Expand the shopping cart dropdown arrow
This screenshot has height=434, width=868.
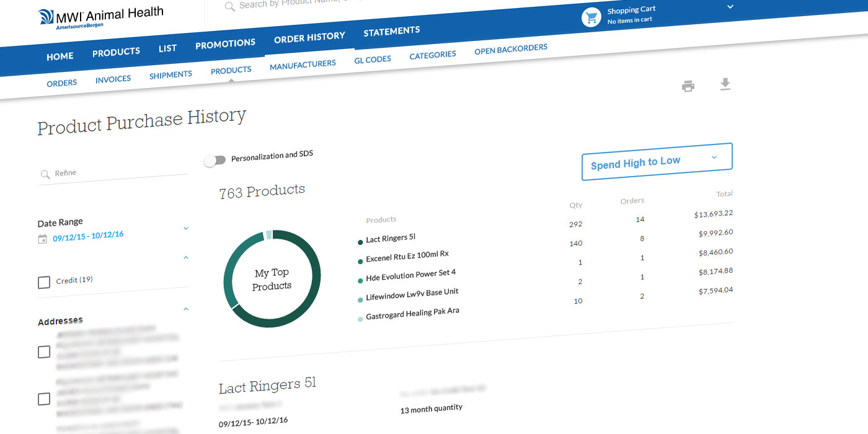tap(730, 7)
